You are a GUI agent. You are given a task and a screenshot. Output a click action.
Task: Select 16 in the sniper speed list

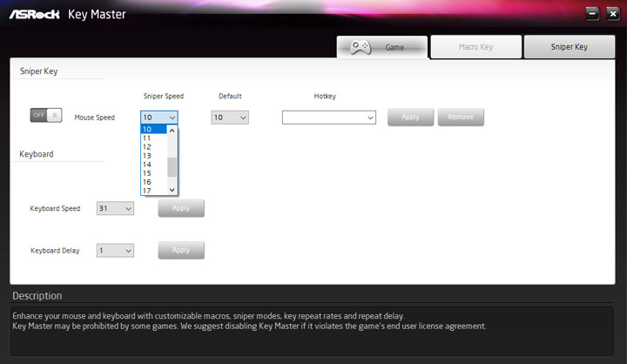point(154,182)
